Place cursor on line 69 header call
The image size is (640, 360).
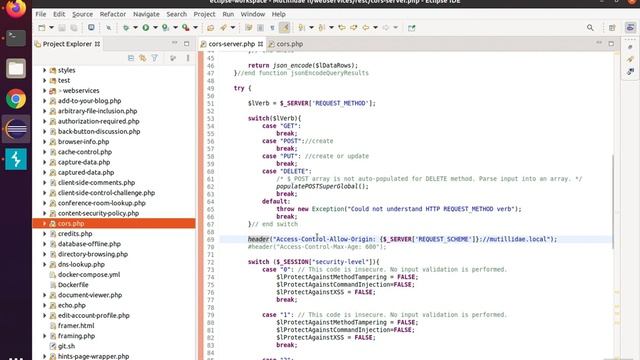(x=258, y=239)
